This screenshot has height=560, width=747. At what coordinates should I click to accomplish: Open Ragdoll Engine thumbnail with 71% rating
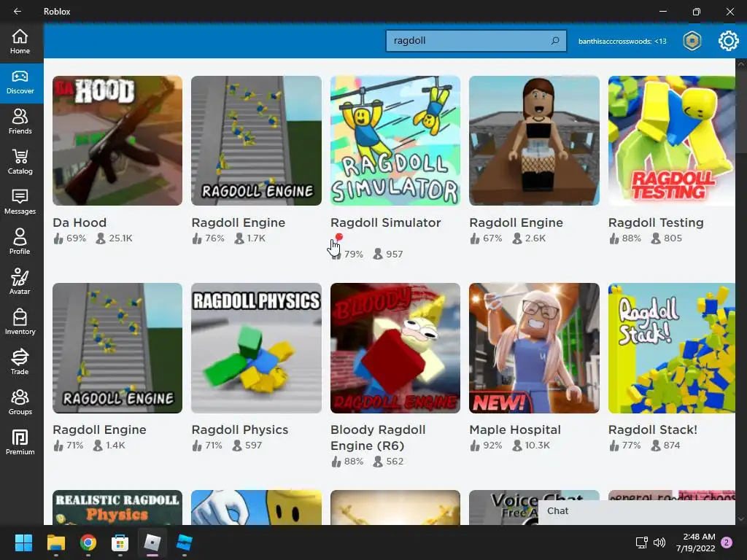(x=117, y=348)
